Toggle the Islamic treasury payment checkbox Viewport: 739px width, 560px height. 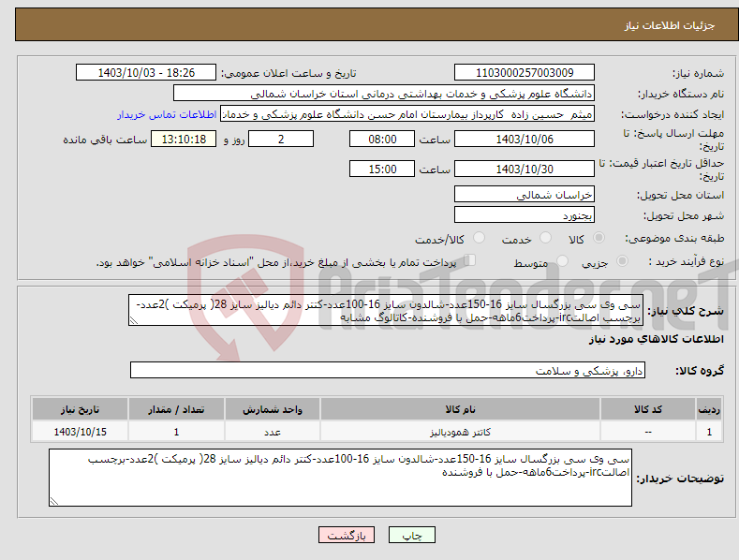(470, 259)
